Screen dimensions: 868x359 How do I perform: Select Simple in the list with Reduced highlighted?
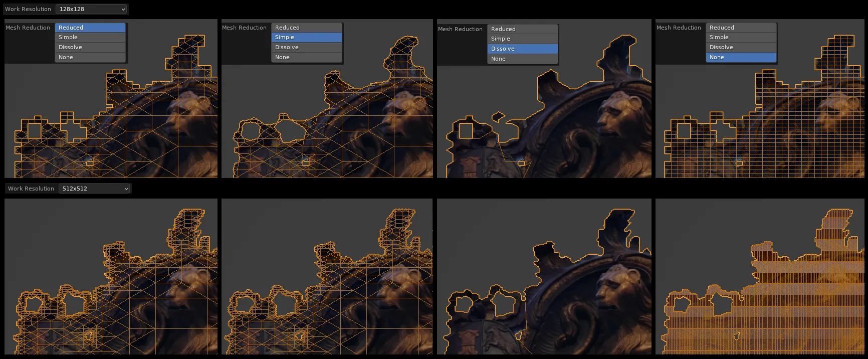tap(90, 37)
